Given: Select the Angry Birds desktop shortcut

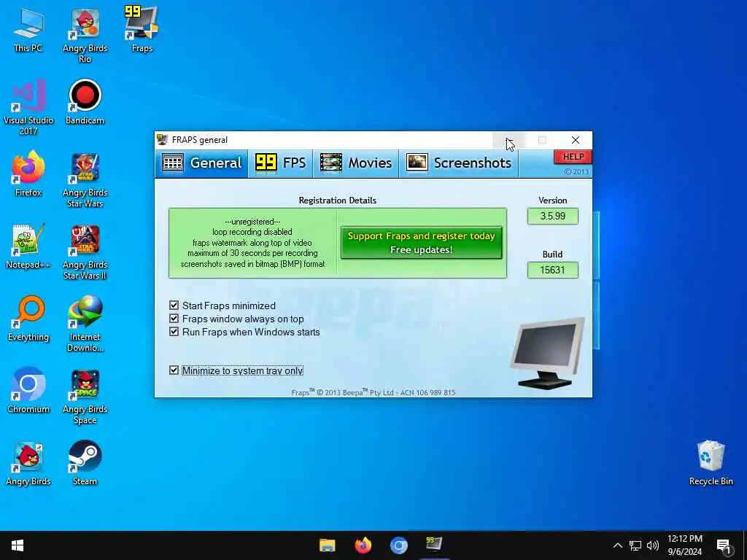Looking at the screenshot, I should coord(28,463).
